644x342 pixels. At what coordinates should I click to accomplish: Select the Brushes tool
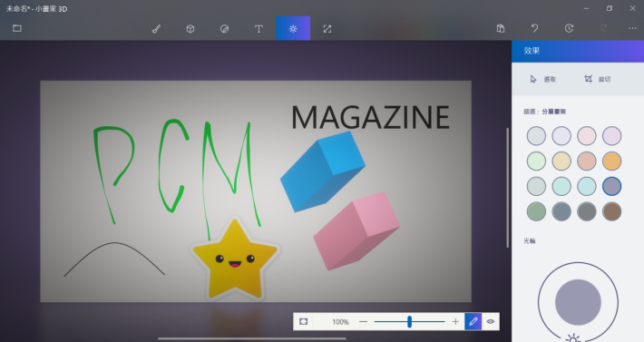[x=156, y=29]
